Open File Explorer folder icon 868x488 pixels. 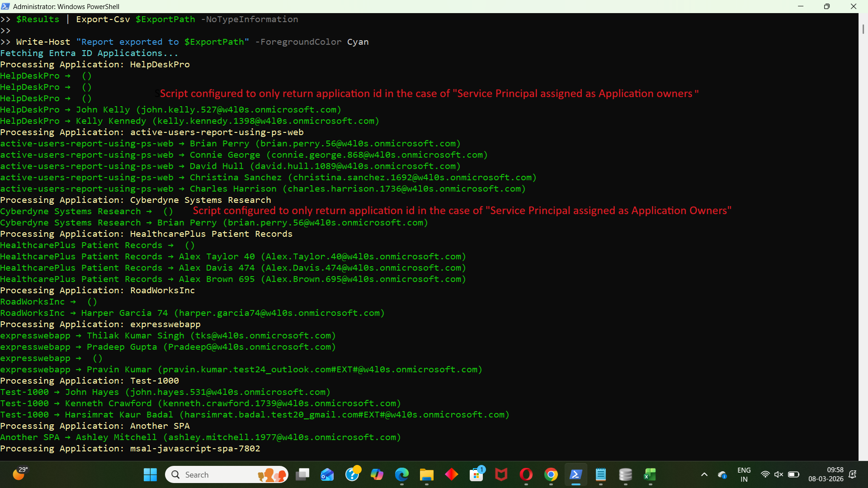tap(426, 474)
